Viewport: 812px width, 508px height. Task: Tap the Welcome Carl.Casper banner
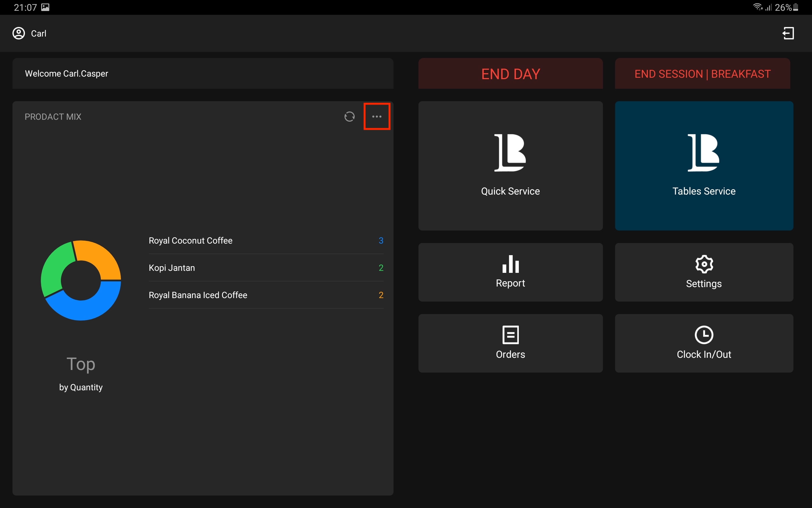tap(203, 73)
